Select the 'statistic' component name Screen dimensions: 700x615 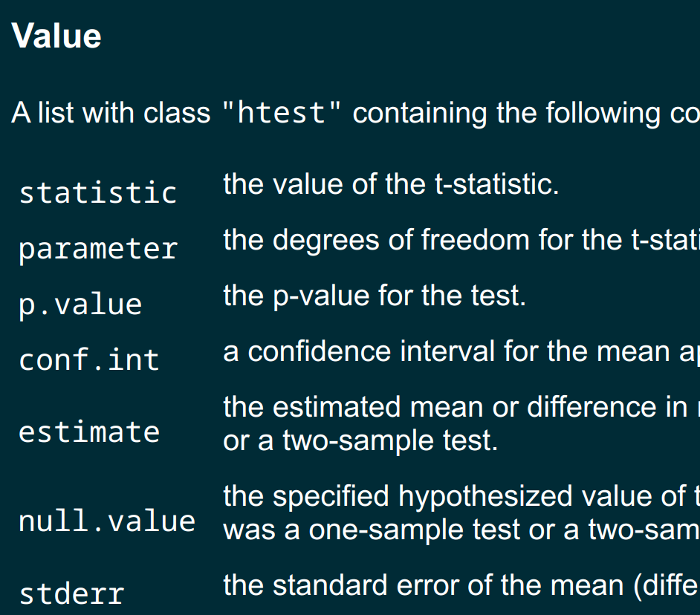click(x=98, y=192)
